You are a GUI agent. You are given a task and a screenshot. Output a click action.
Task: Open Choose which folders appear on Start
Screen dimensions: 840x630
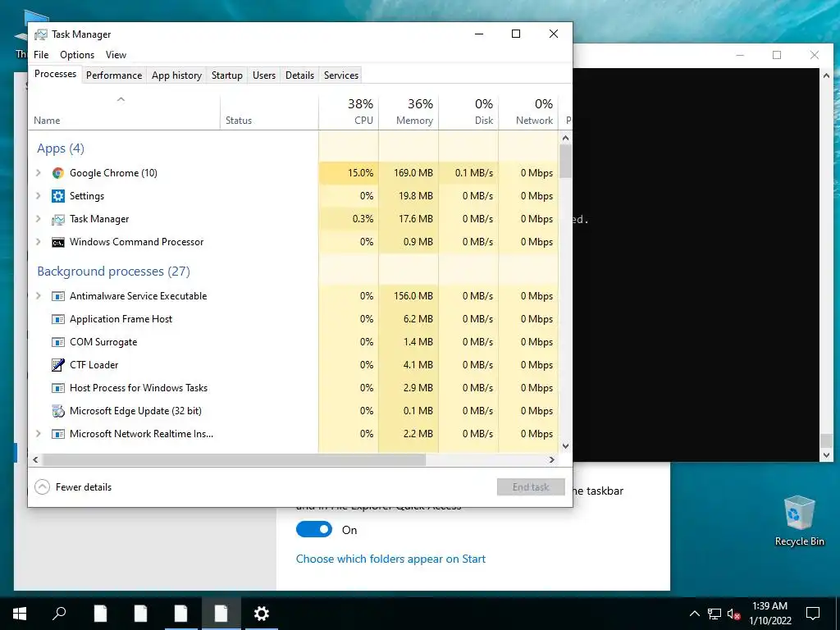(391, 559)
